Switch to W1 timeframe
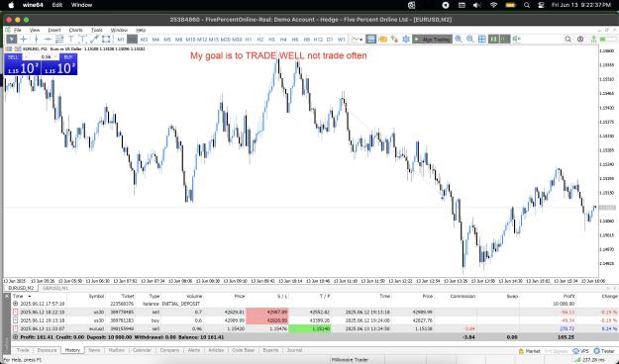 pos(342,40)
